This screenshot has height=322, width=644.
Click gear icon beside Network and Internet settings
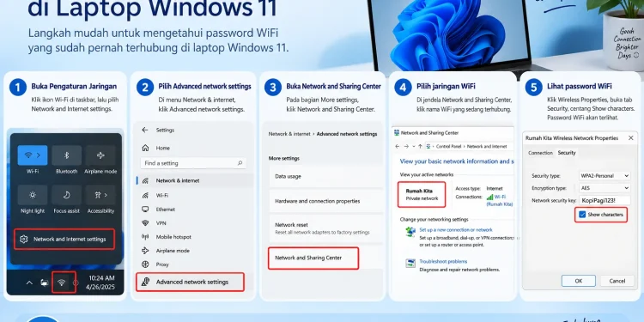[x=24, y=239]
